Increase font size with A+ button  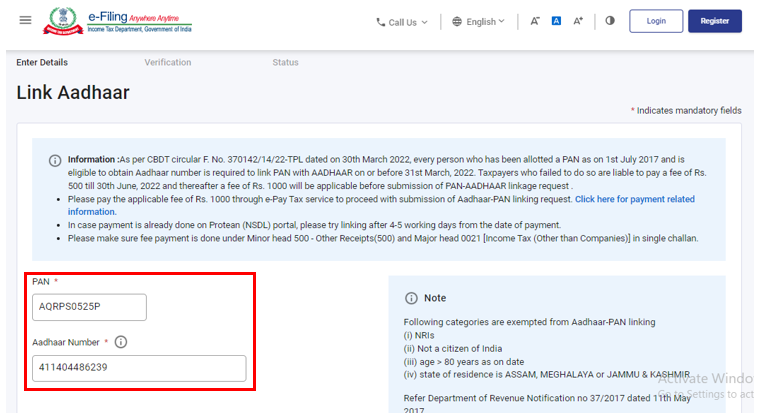click(x=578, y=21)
